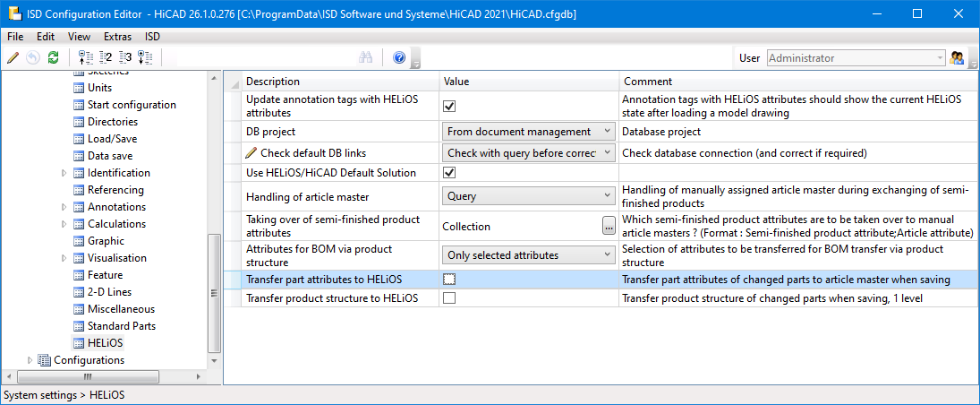Click the green refresh icon

(53, 57)
